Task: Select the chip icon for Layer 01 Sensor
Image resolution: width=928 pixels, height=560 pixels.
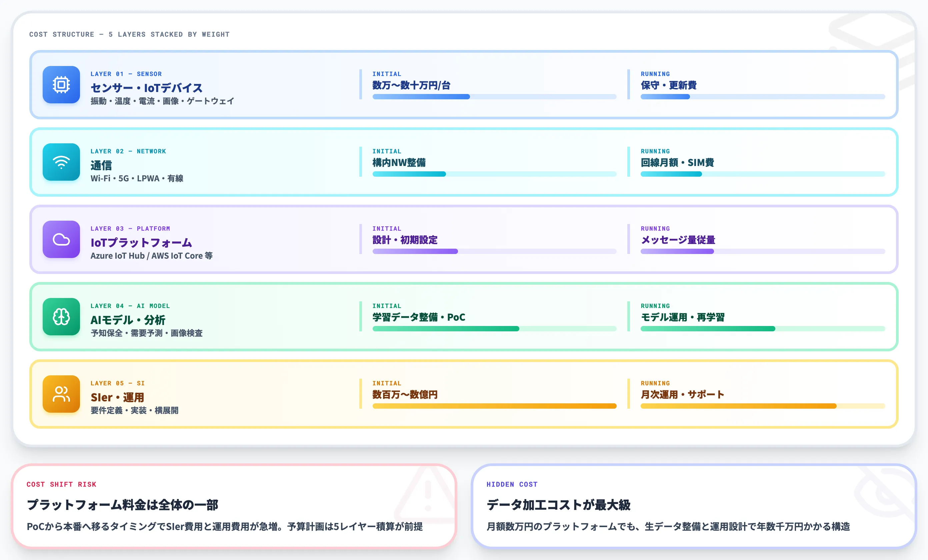Action: 61,85
